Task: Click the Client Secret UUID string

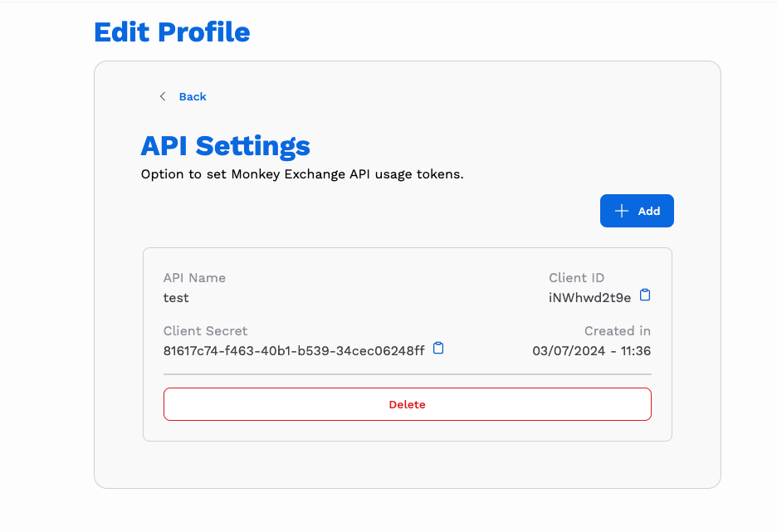Action: (x=294, y=350)
